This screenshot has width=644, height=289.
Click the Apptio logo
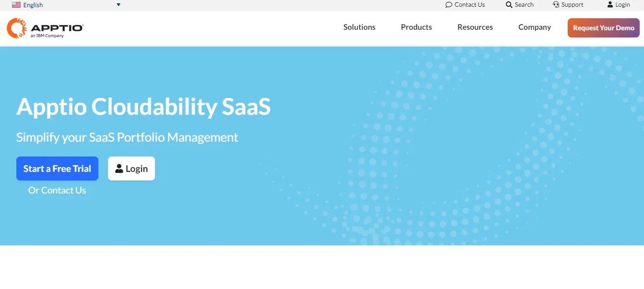(45, 28)
